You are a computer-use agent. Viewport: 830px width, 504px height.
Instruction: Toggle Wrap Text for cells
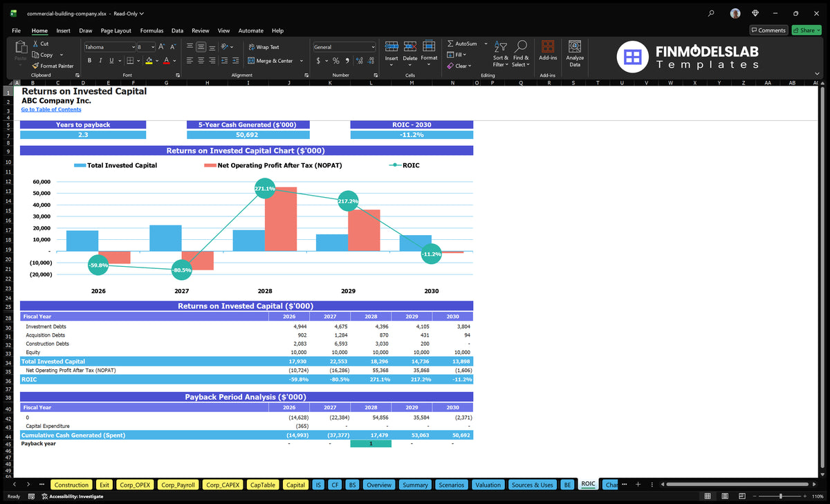pos(264,47)
